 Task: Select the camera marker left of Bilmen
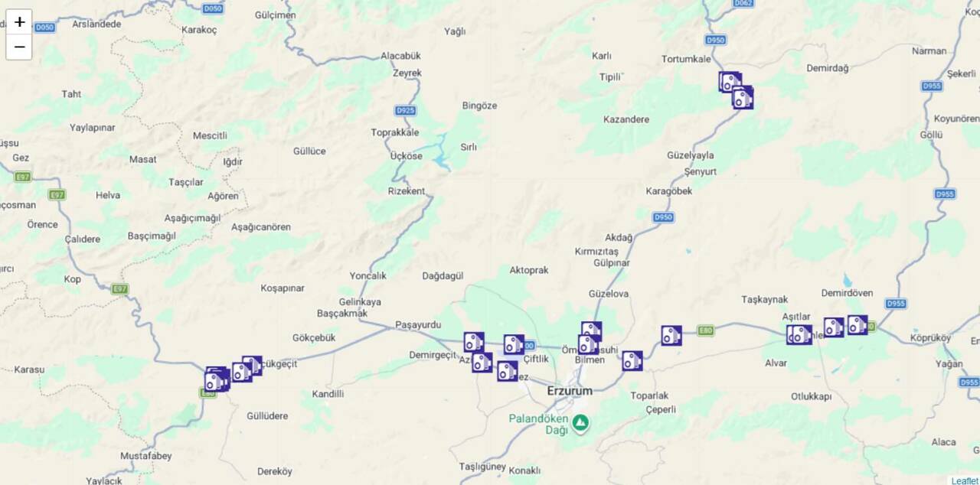click(588, 344)
